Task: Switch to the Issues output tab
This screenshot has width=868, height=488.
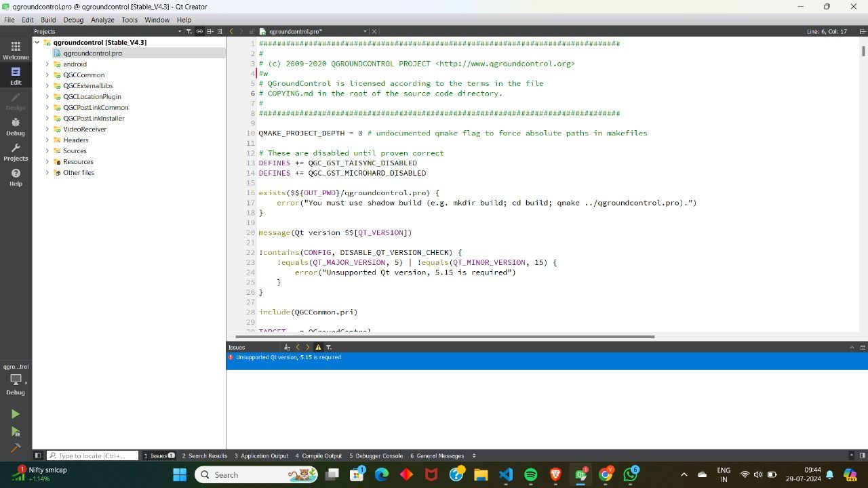Action: (x=159, y=455)
